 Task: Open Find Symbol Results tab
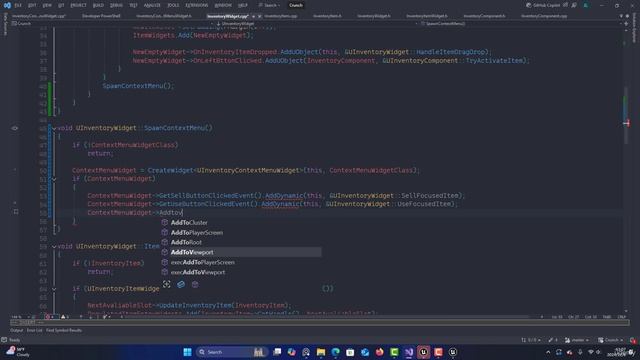pyautogui.click(x=64, y=330)
